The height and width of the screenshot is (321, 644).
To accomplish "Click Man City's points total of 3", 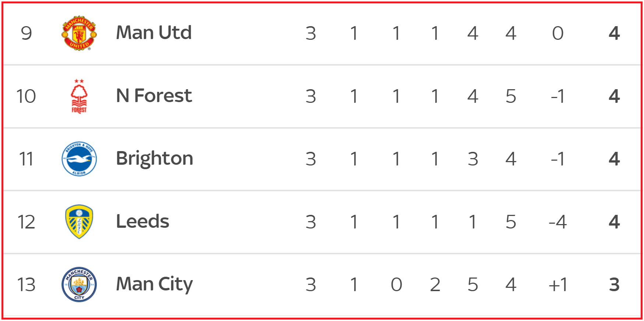I will (614, 285).
